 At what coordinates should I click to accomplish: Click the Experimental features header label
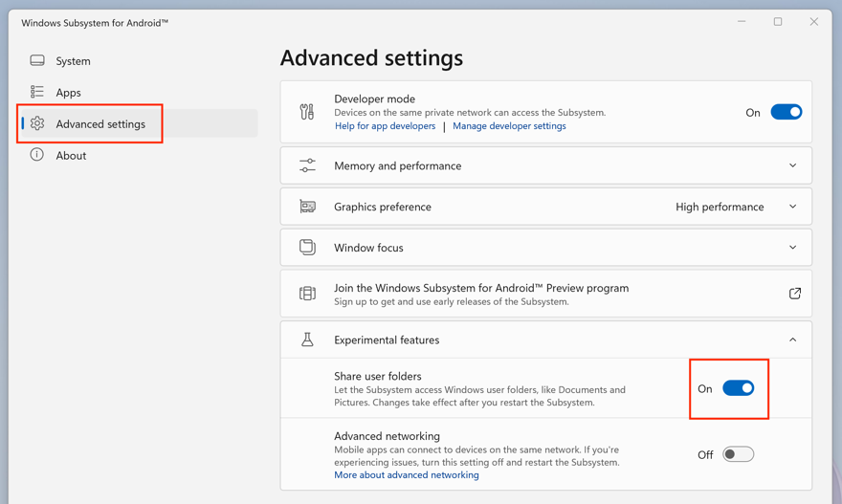click(387, 340)
